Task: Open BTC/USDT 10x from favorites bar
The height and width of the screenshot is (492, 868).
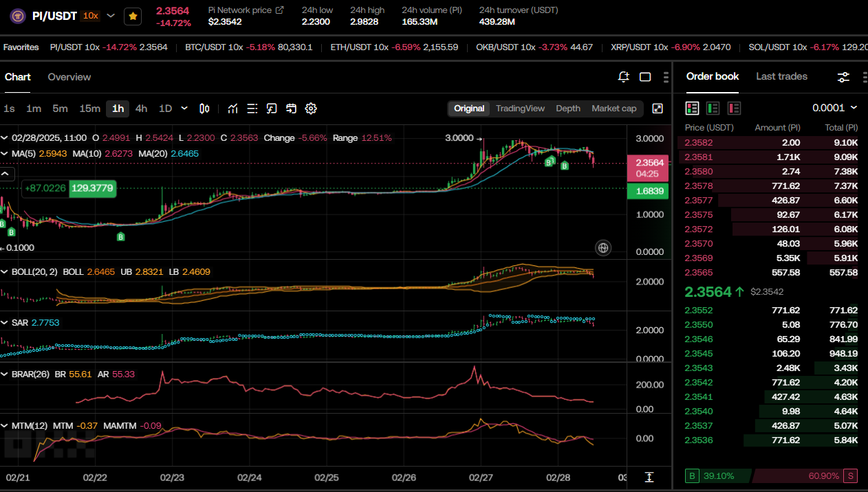Action: coord(249,47)
